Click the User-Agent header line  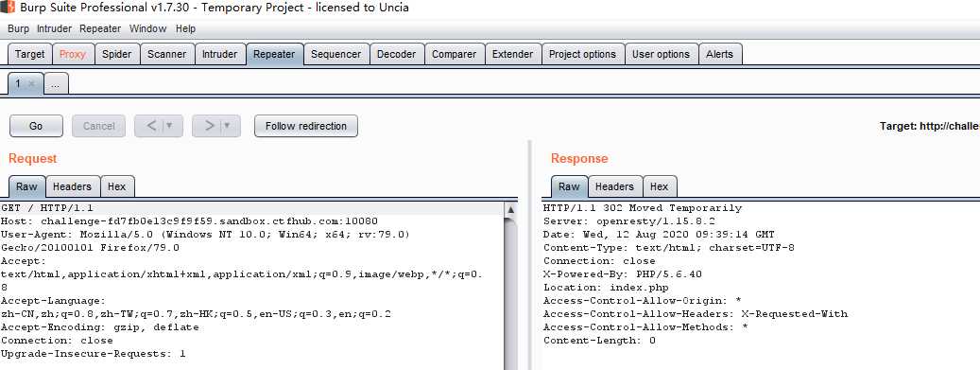[206, 241]
